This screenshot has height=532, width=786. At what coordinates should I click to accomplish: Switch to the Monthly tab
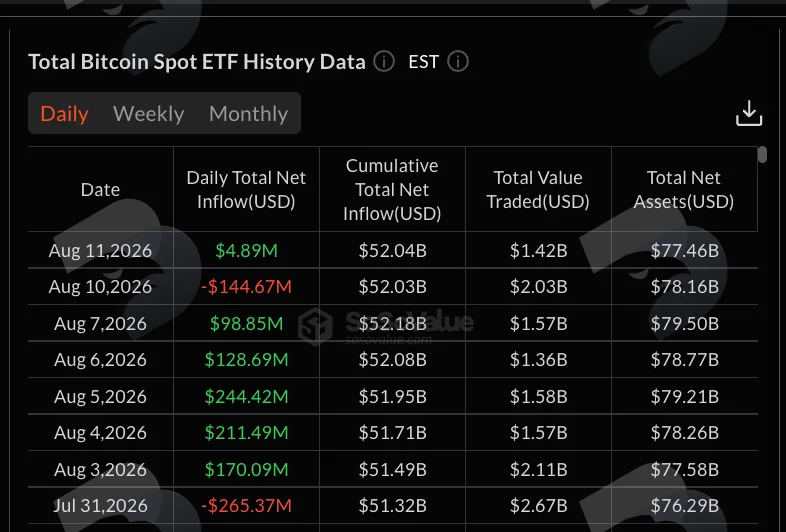point(248,113)
